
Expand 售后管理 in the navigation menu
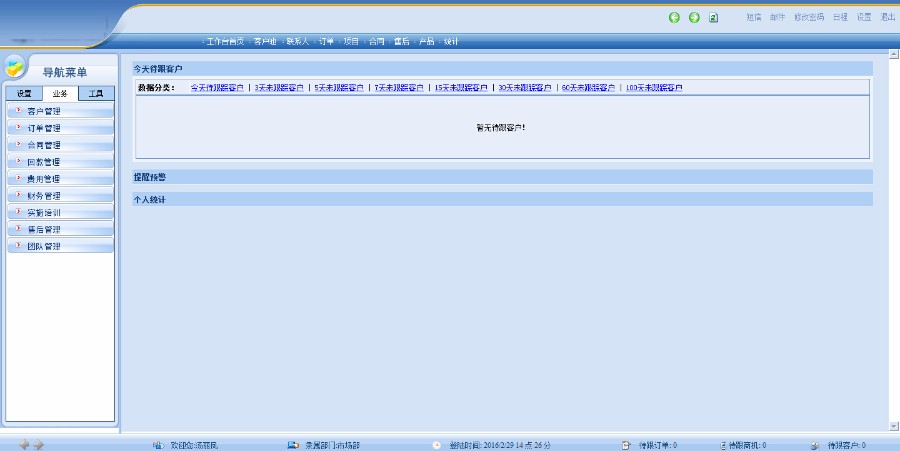(60, 229)
